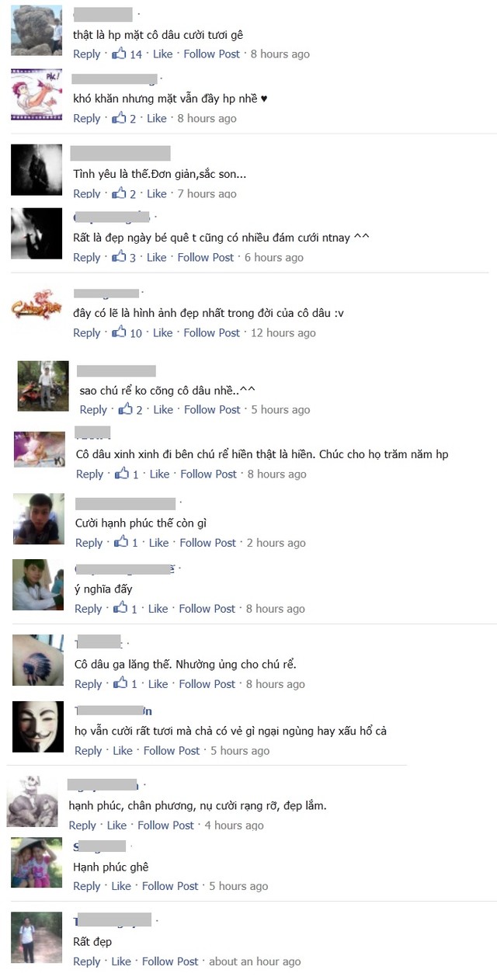The image size is (497, 980).
Task: Click thumbs-up icon on 'Cô dâu ga lăng thế' comment
Action: click(120, 684)
